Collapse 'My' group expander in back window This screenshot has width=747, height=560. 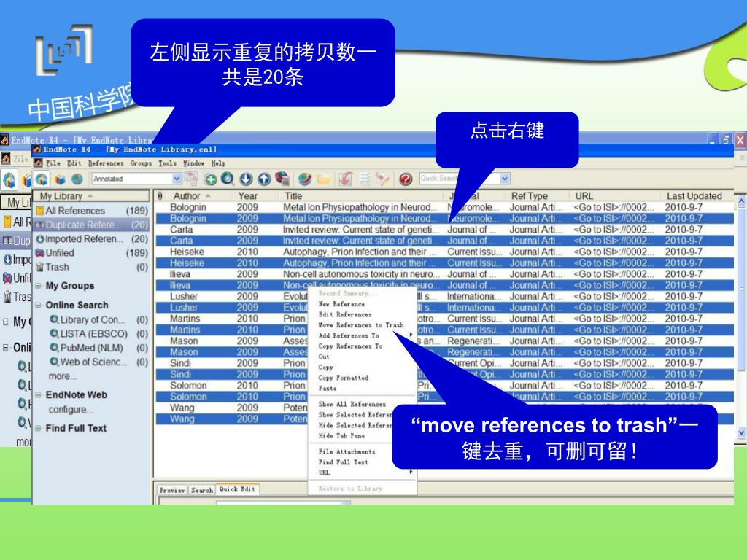coord(6,322)
